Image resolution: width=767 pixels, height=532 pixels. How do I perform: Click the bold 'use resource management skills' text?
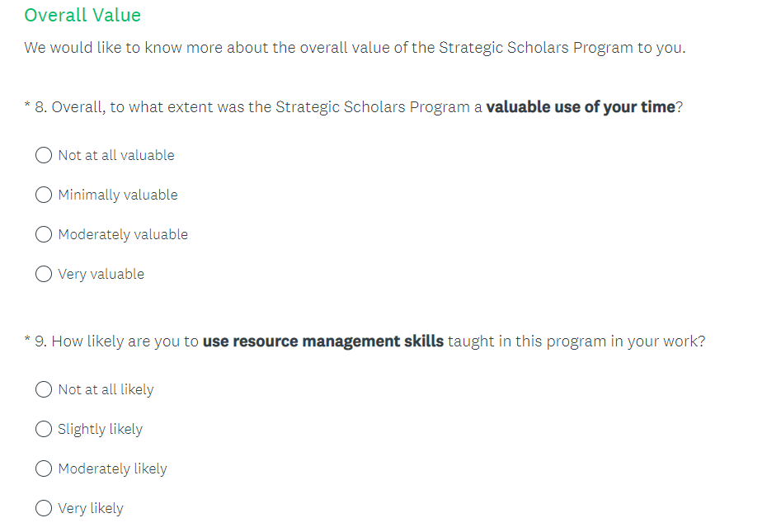pyautogui.click(x=322, y=341)
